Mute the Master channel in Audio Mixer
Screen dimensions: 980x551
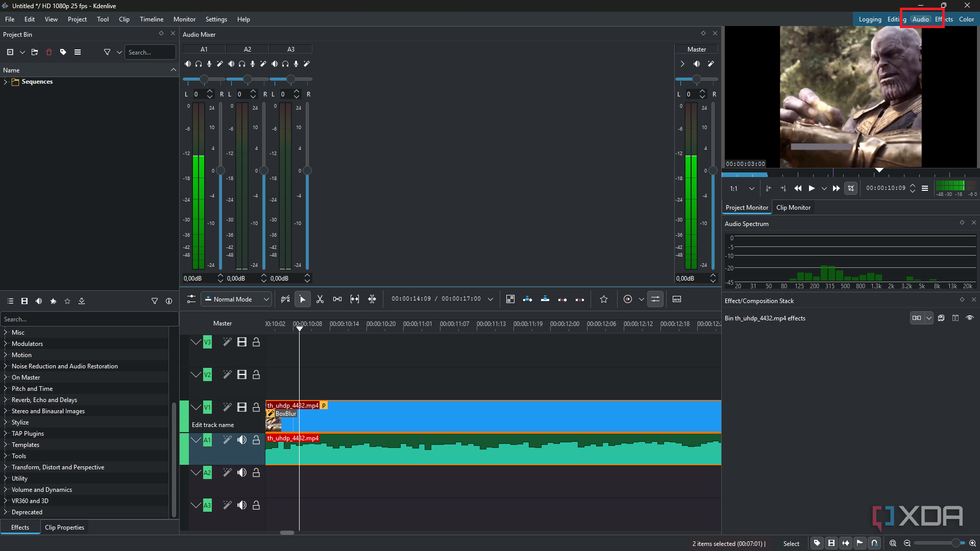pyautogui.click(x=697, y=64)
